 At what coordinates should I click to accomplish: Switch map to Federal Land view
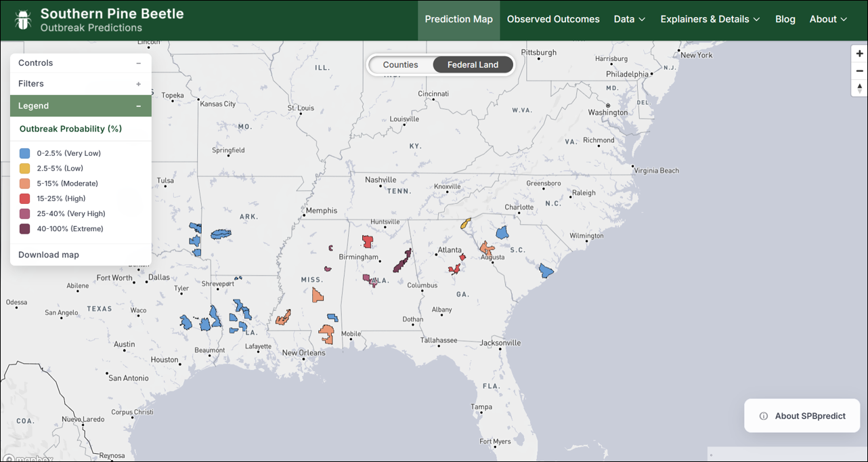point(473,65)
